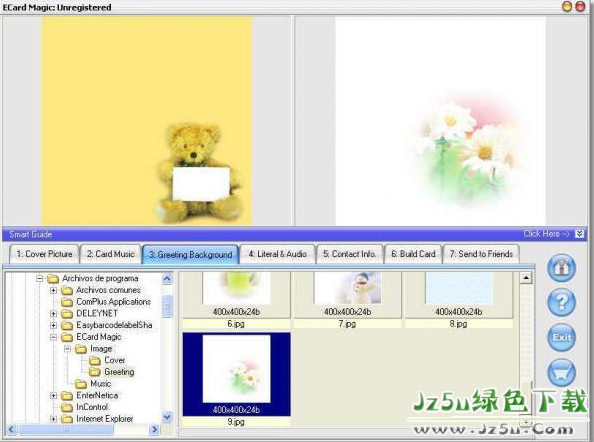
Task: Select the InControl folder
Action: [92, 407]
